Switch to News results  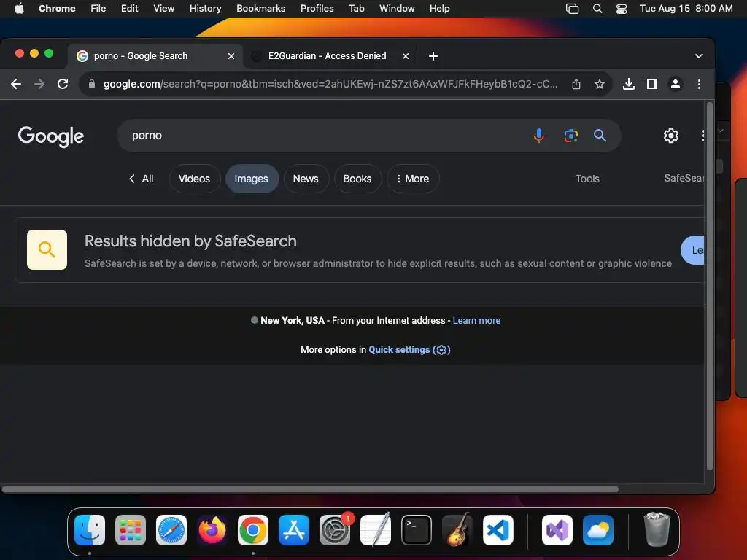306,179
